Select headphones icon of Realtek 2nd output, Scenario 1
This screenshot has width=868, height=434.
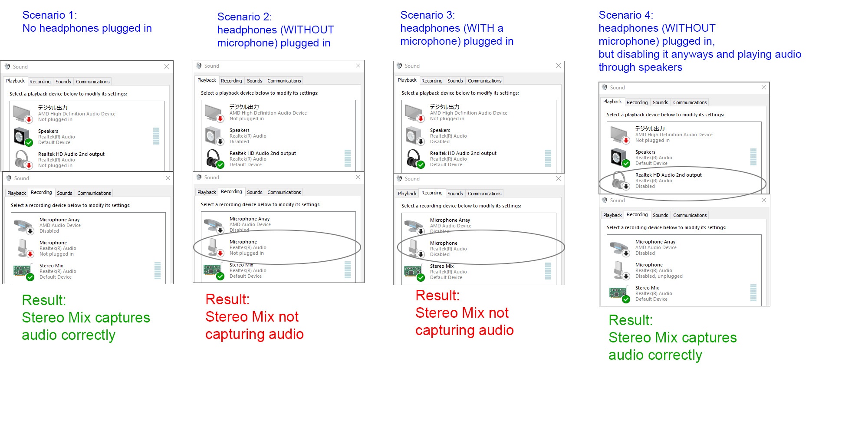pyautogui.click(x=23, y=160)
